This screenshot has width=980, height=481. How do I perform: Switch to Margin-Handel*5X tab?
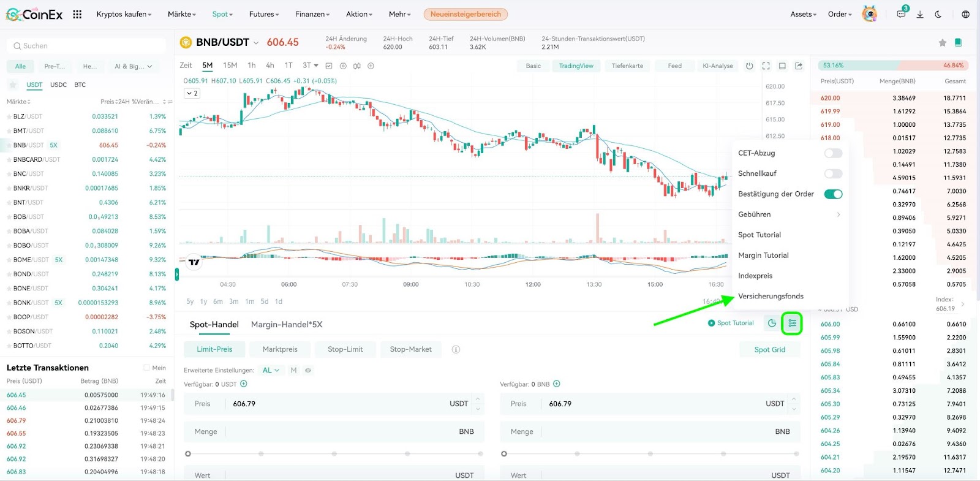287,324
